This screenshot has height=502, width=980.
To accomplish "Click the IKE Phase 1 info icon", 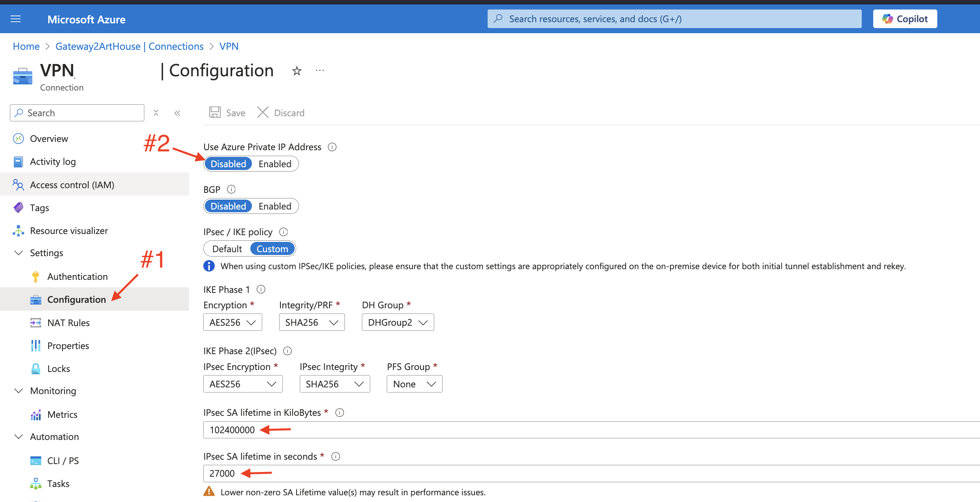I will pos(261,289).
